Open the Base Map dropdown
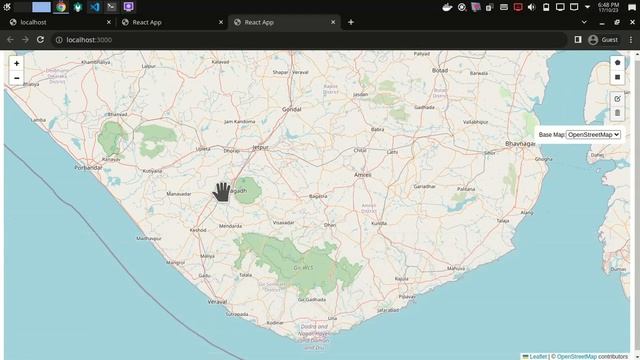640x360 pixels. click(593, 135)
